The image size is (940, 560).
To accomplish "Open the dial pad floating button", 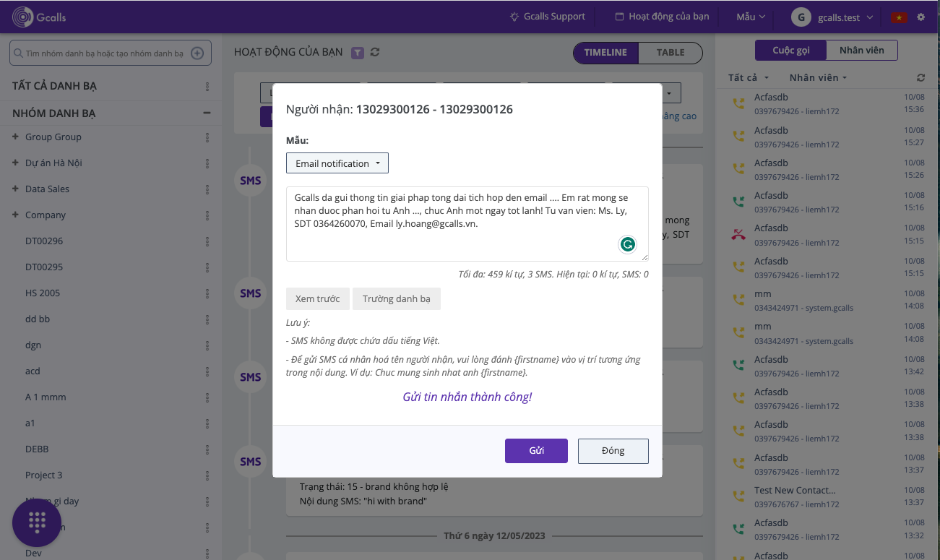I will pyautogui.click(x=37, y=522).
